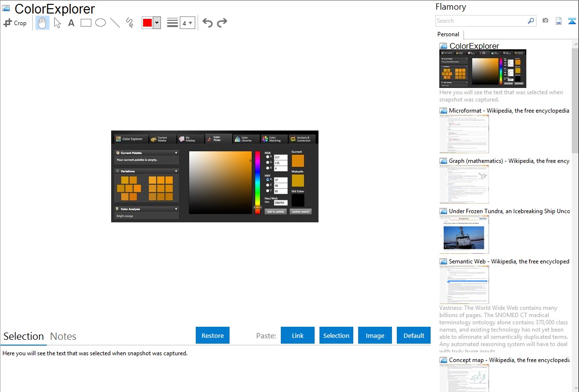Click the camera capture icon

(545, 21)
